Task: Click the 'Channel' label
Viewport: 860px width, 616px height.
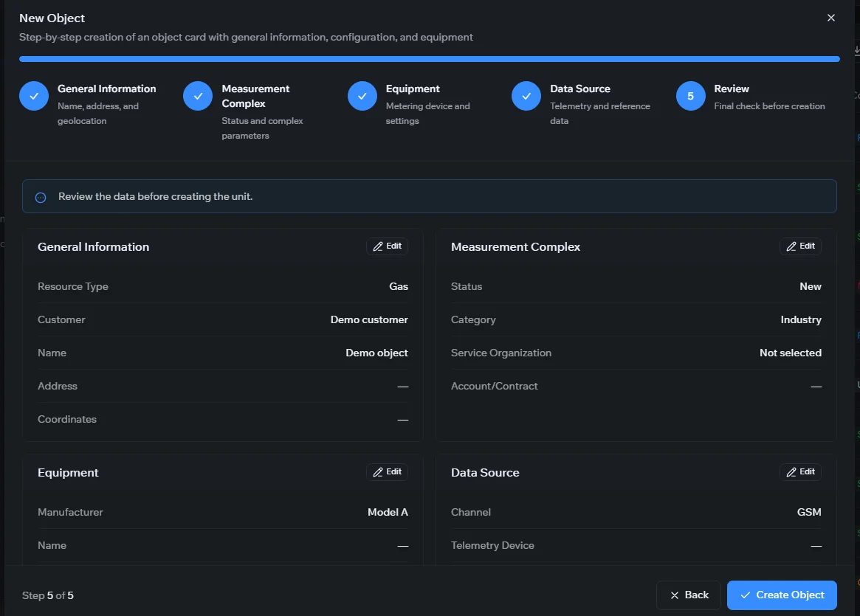Action: 470,513
